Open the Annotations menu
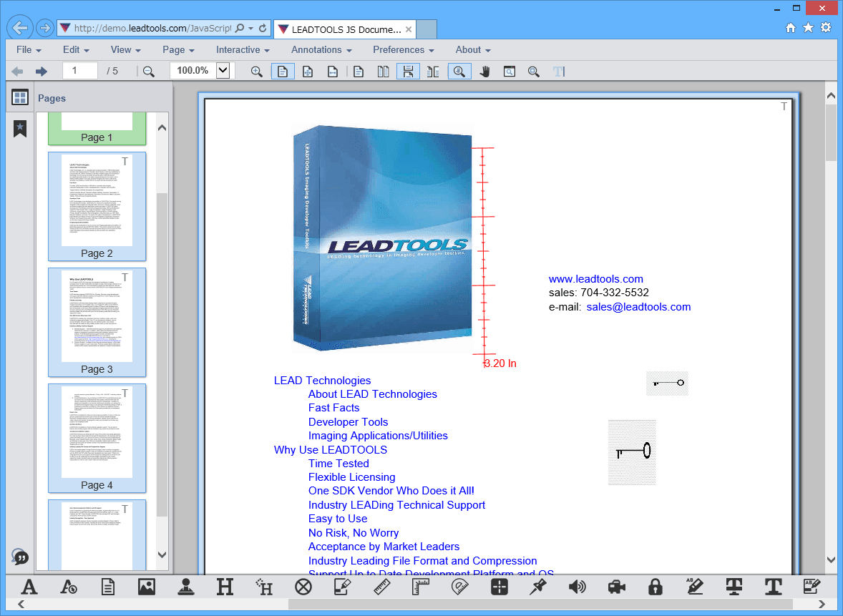This screenshot has width=843, height=616. tap(321, 49)
